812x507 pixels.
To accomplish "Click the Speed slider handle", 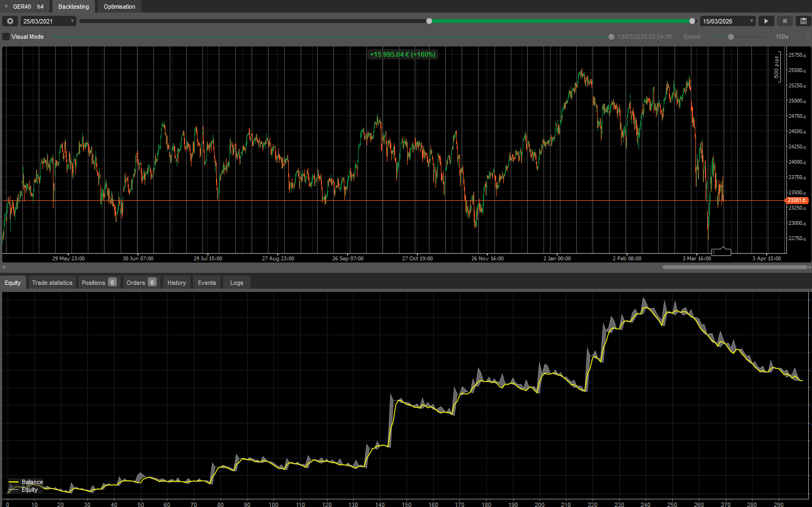I will [x=731, y=37].
